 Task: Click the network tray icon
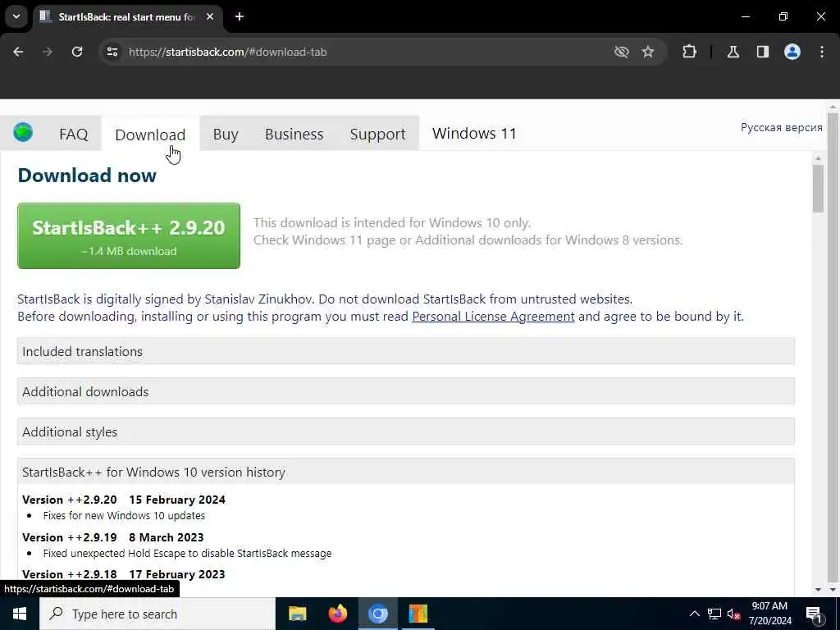tap(714, 614)
